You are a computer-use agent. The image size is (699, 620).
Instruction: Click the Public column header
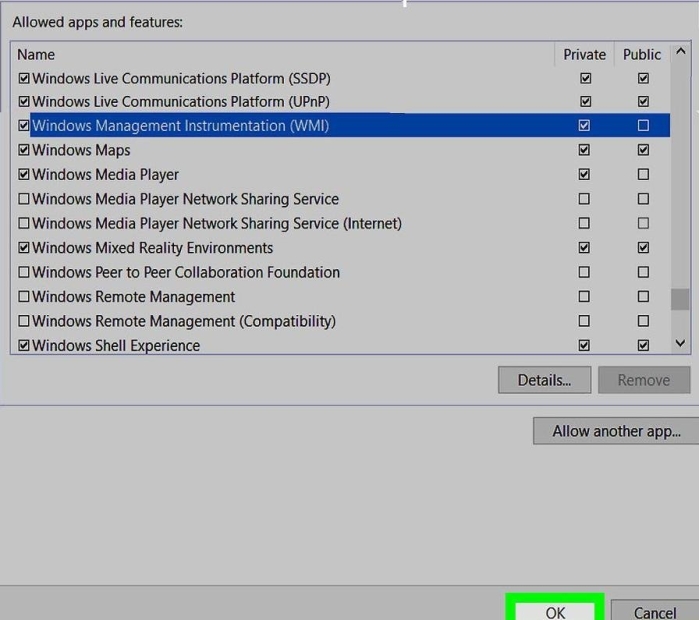tap(642, 54)
